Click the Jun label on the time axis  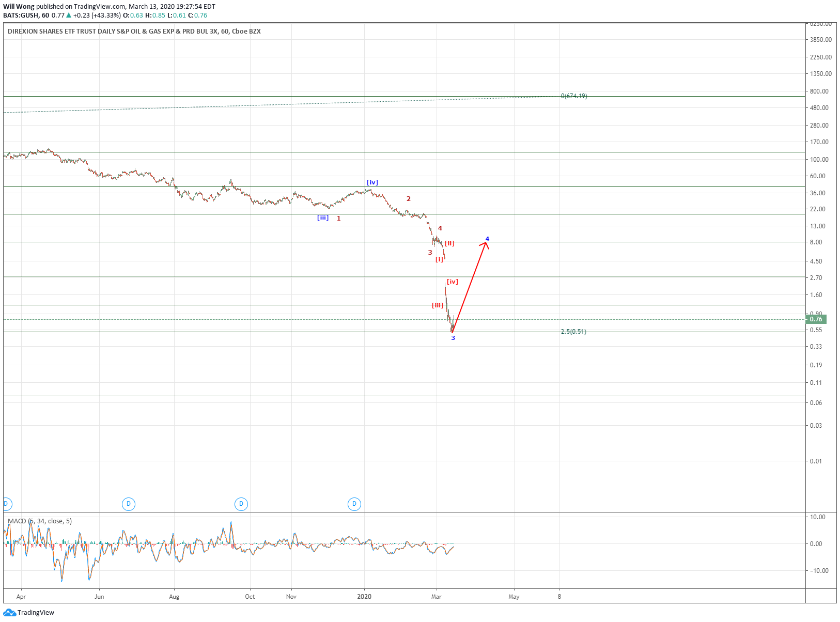click(x=99, y=597)
